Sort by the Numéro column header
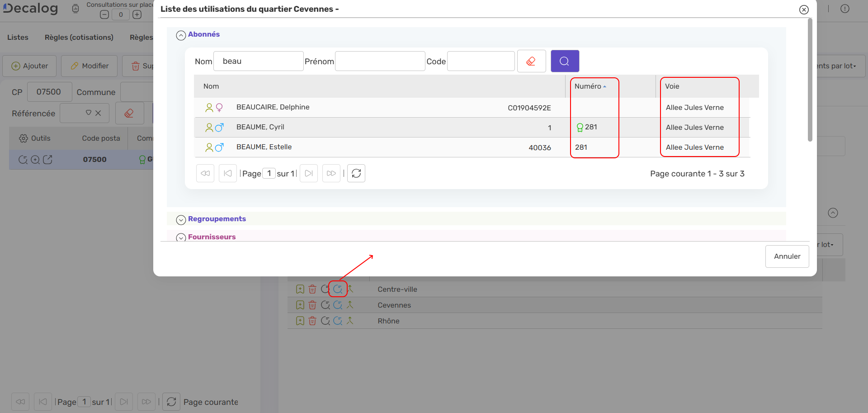This screenshot has height=413, width=868. pyautogui.click(x=588, y=86)
